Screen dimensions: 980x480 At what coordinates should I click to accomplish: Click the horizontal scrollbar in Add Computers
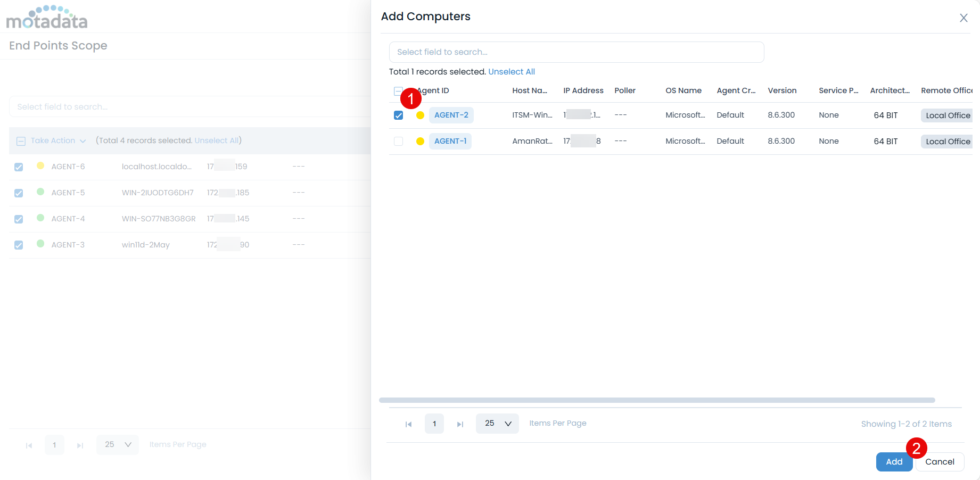click(656, 400)
